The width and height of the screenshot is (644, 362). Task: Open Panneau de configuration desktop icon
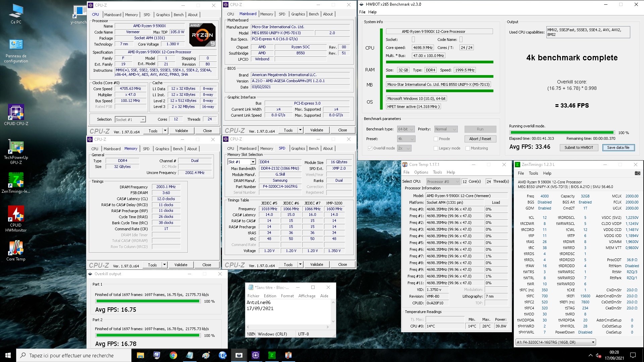tap(16, 51)
